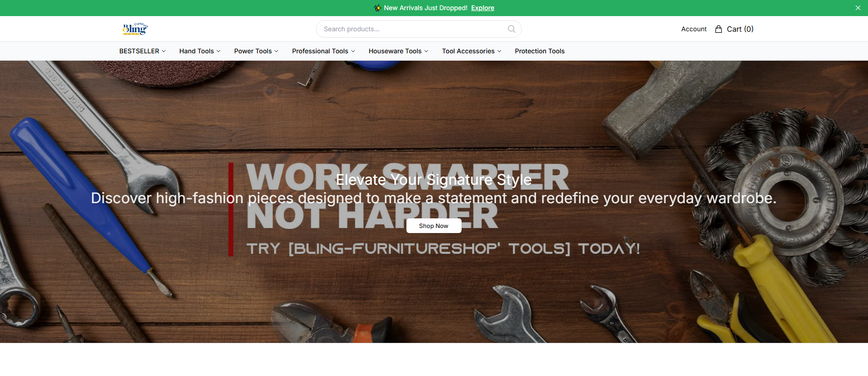Open the Houseware Tools menu
Image resolution: width=868 pixels, height=376 pixels.
click(x=398, y=51)
